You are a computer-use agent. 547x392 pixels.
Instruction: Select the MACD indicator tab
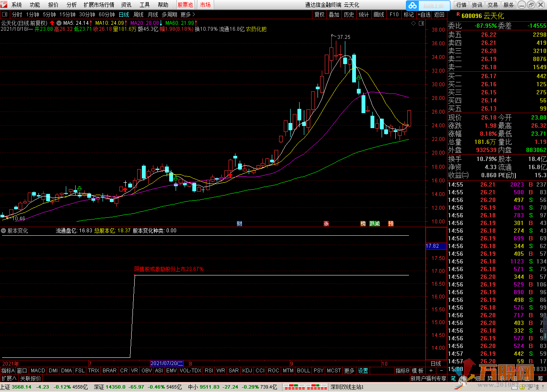38,371
